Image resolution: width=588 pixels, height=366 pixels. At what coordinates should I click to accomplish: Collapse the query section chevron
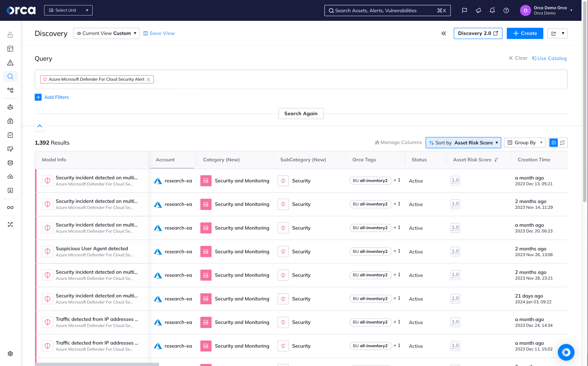pyautogui.click(x=40, y=126)
